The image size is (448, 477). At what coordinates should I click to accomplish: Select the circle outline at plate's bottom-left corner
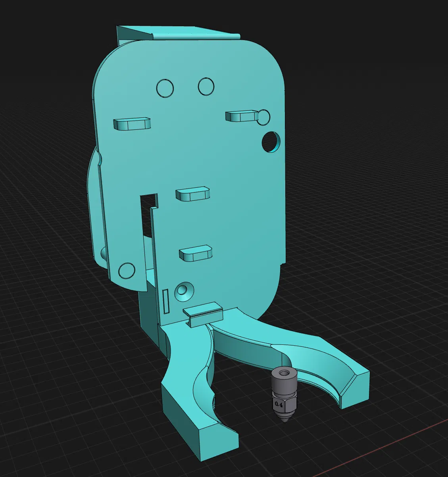click(x=127, y=271)
